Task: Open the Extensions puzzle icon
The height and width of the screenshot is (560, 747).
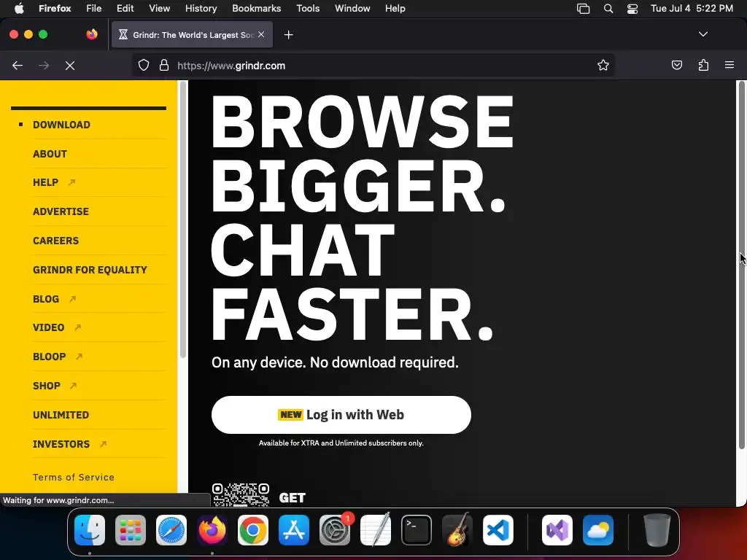Action: 703,65
